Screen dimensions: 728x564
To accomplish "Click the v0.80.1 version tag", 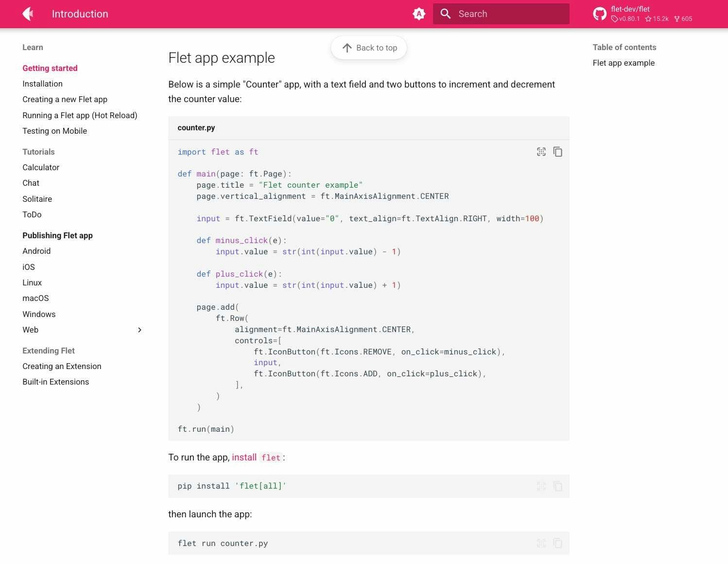I will (626, 19).
